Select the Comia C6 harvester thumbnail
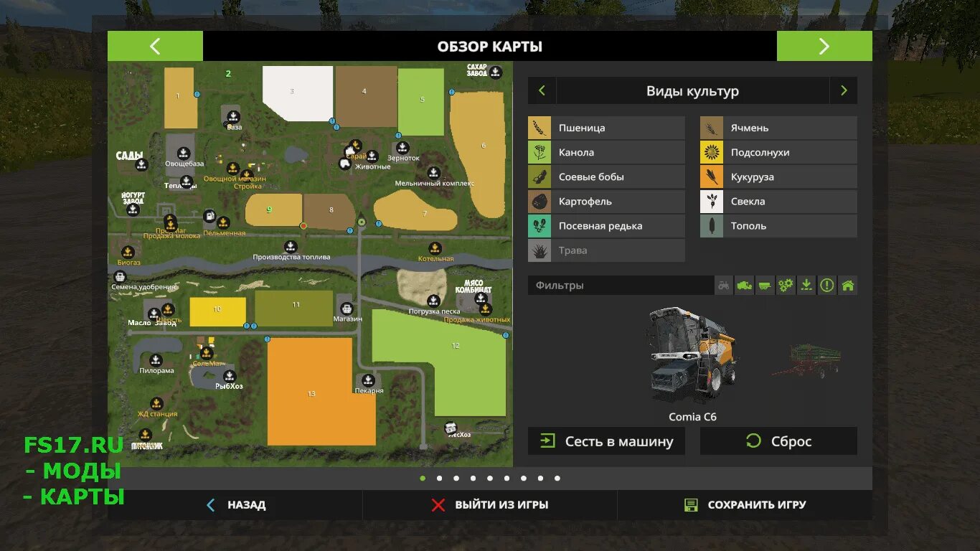980x551 pixels. tap(692, 354)
